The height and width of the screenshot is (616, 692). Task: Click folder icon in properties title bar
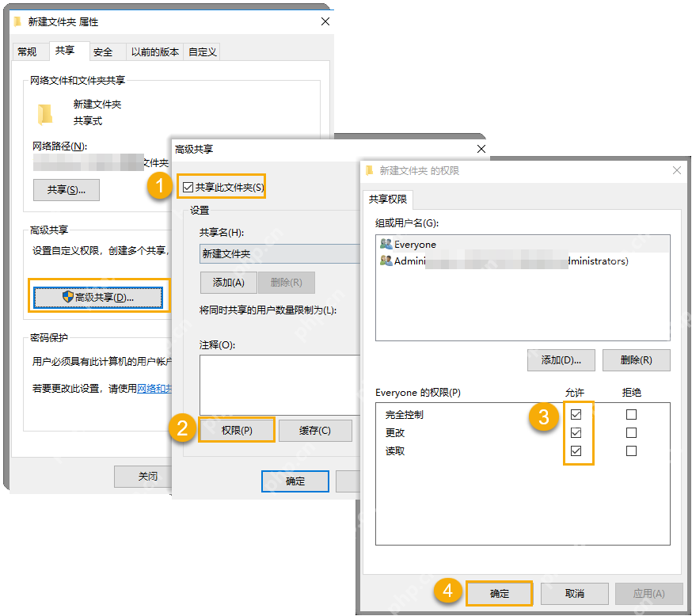click(17, 21)
